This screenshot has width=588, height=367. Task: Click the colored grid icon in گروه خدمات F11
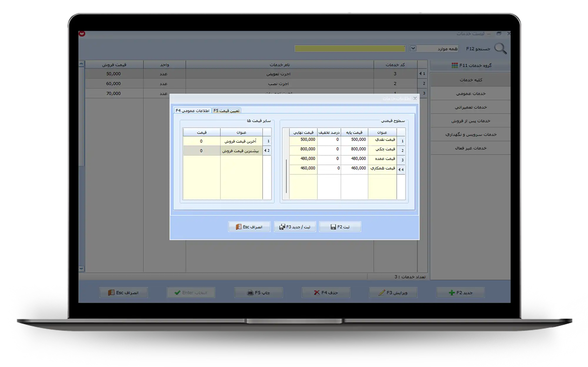(455, 65)
